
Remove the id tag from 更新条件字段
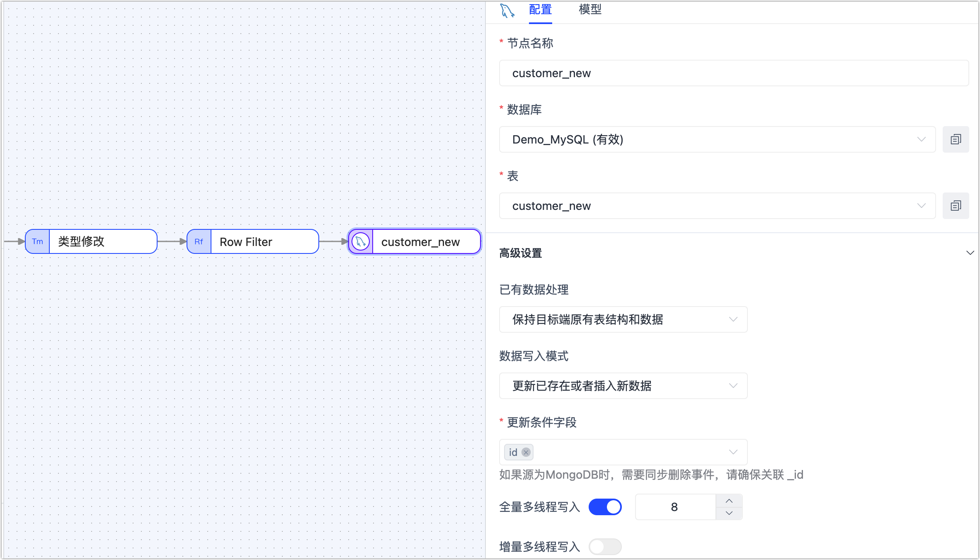pos(526,452)
